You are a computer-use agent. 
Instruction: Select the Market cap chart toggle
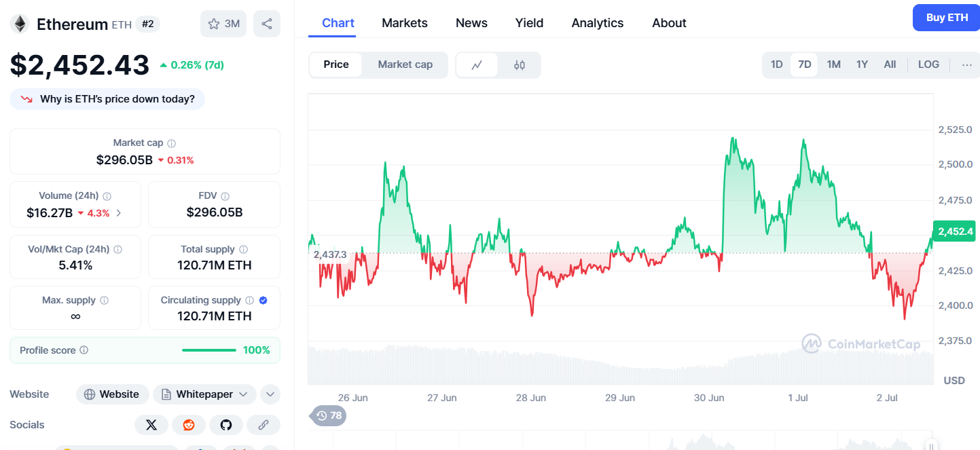coord(405,64)
